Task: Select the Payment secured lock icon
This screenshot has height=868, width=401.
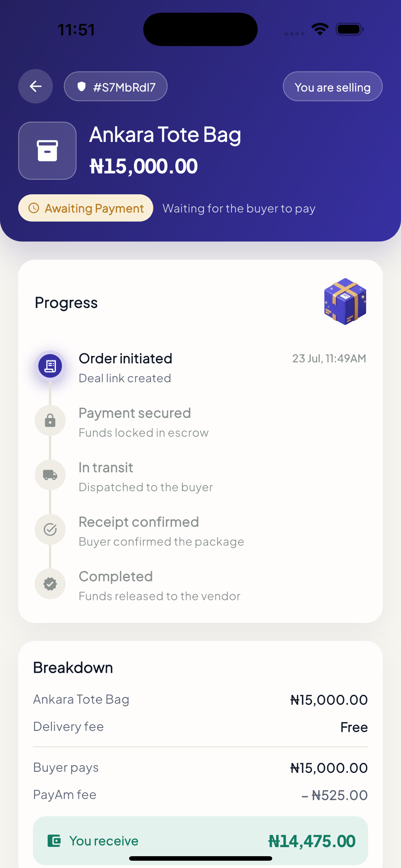Action: (x=50, y=421)
